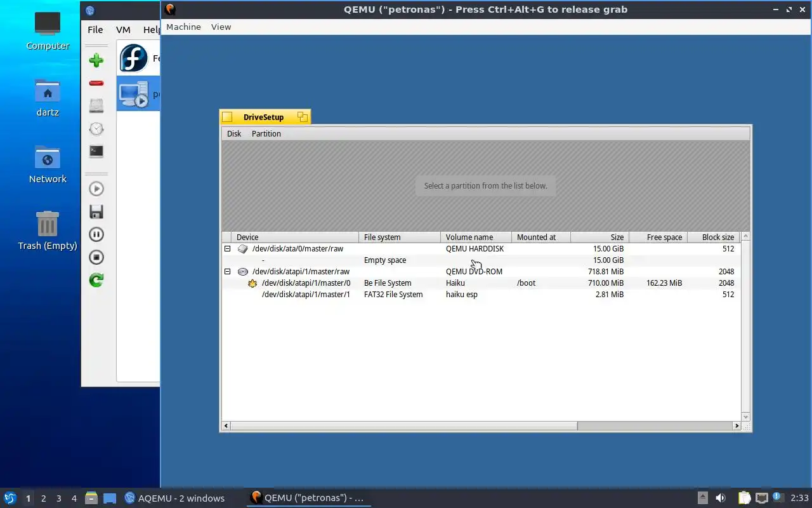The height and width of the screenshot is (508, 812).
Task: Collapse /dev/disk/atapi/1/master/raw tree node
Action: pos(227,271)
